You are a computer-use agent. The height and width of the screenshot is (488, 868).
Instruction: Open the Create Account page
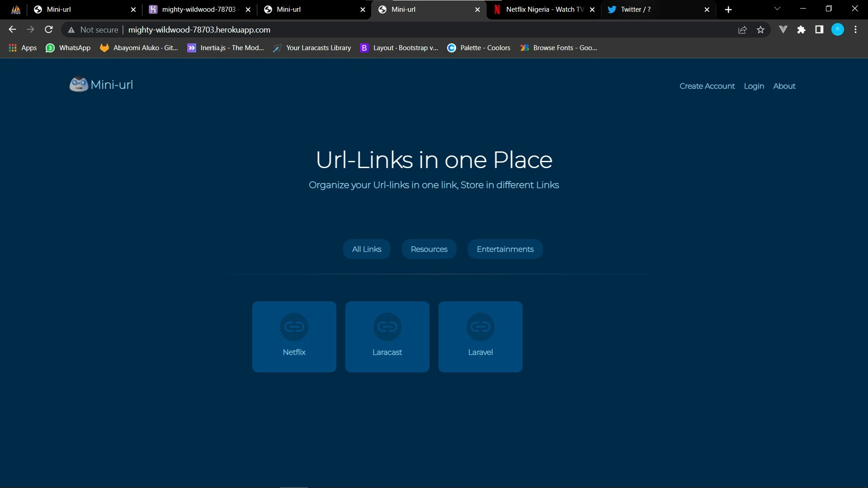707,86
